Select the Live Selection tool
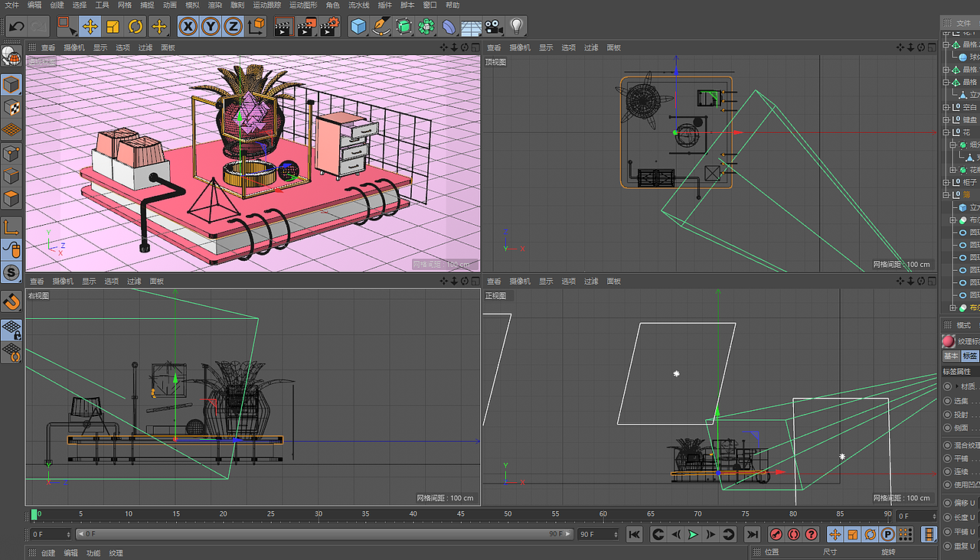The image size is (980, 560). [67, 27]
